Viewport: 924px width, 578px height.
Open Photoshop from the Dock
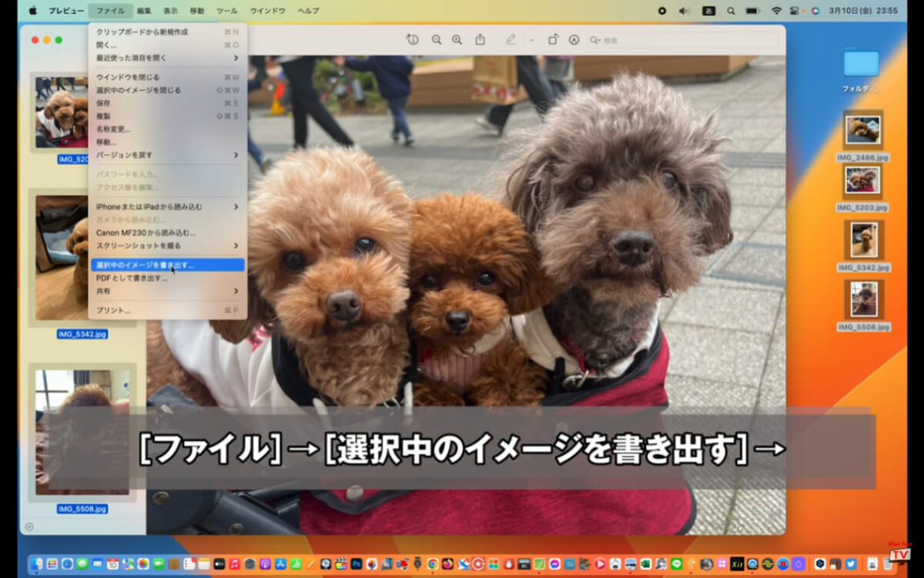click(x=357, y=564)
